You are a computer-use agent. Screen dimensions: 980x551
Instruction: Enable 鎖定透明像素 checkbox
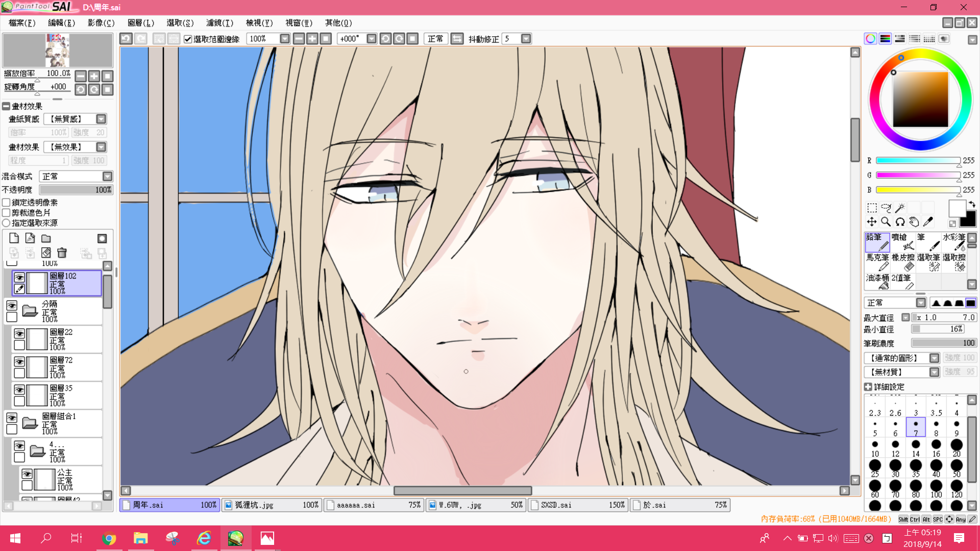pos(6,203)
